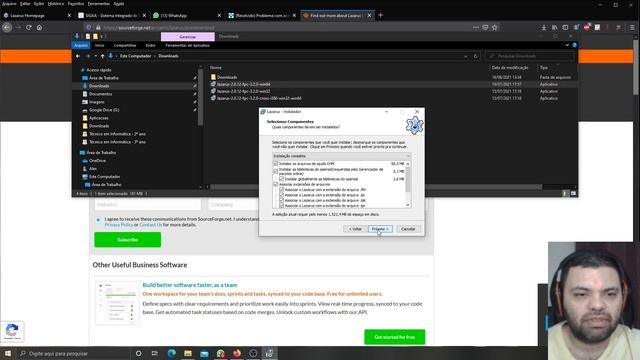Open Microsoft Edge from taskbar
Image resolution: width=640 pixels, height=360 pixels.
pyautogui.click(x=171, y=353)
